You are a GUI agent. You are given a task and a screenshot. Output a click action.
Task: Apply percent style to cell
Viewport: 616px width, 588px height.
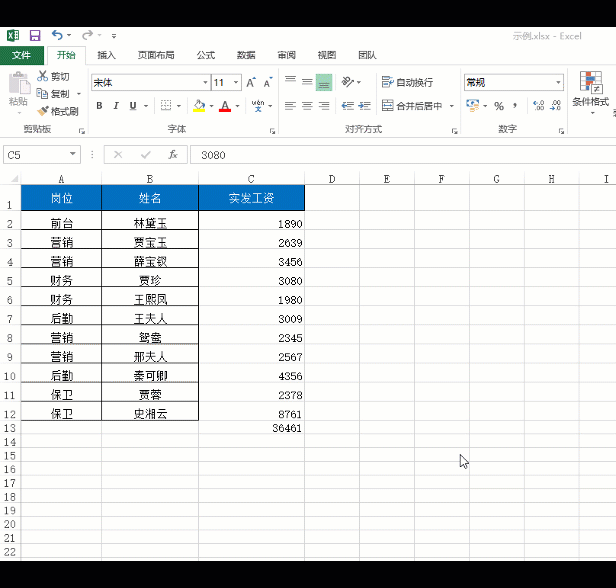tap(499, 106)
